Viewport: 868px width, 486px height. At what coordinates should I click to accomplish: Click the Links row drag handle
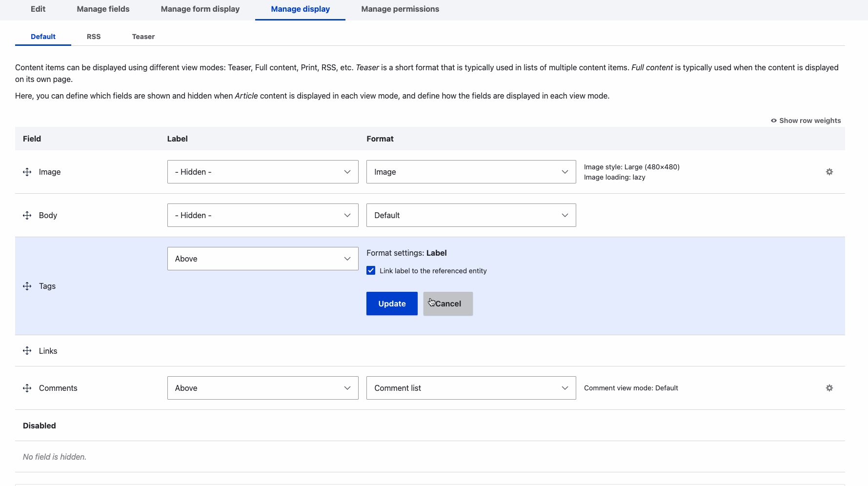(27, 351)
